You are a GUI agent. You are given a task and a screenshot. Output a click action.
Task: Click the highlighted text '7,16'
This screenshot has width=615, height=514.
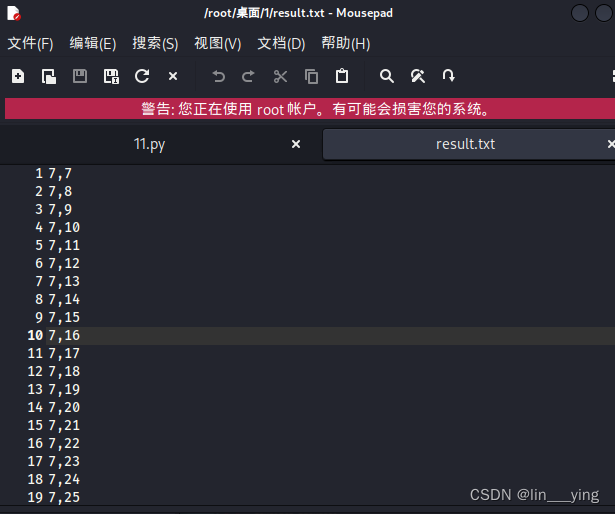pos(64,335)
